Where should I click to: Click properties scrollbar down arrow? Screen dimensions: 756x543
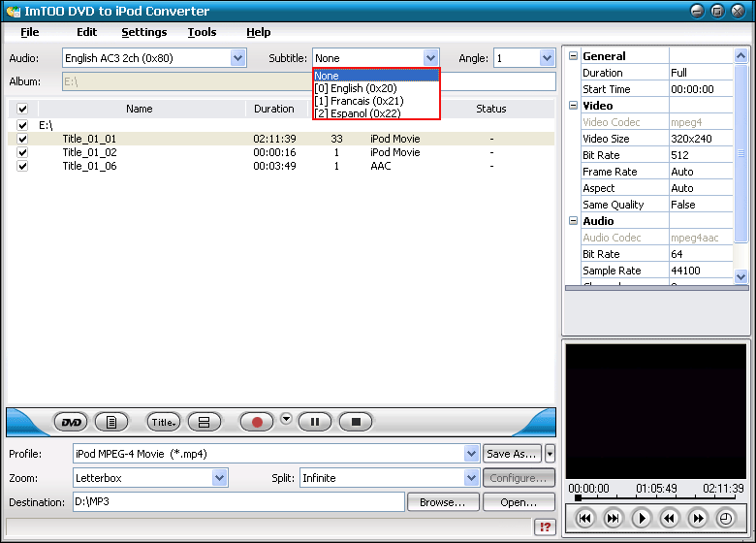pos(740,276)
